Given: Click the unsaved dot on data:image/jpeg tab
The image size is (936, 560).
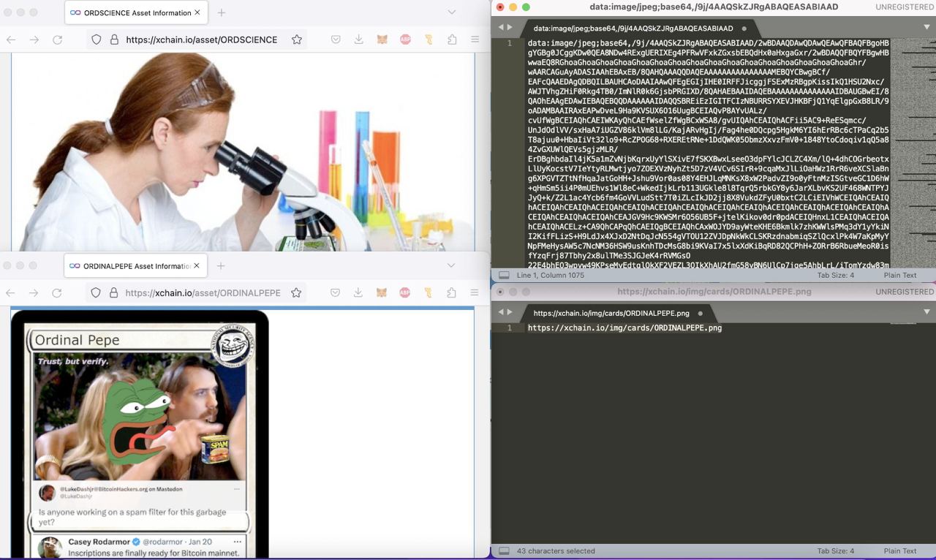Looking at the screenshot, I should 744,29.
